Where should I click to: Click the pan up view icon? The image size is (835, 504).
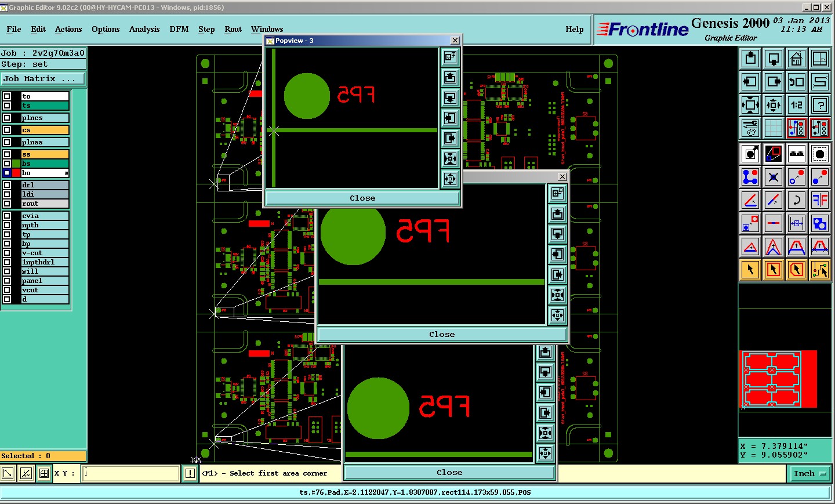click(750, 59)
